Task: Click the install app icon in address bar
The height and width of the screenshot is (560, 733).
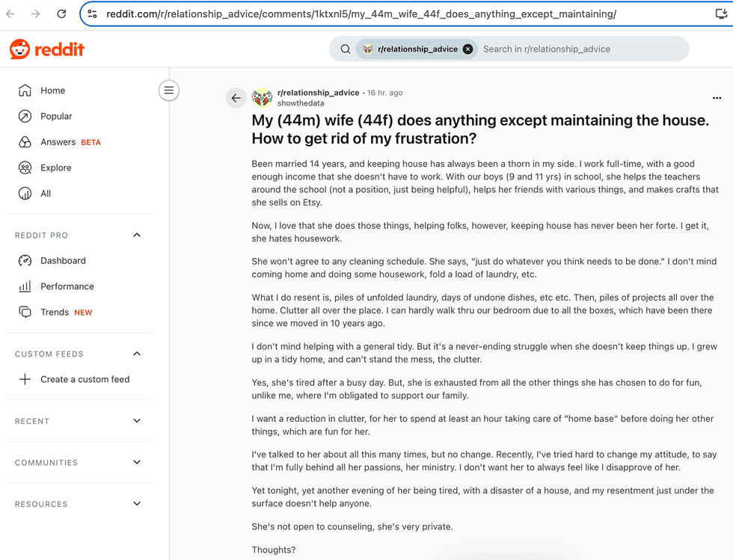Action: pos(721,14)
